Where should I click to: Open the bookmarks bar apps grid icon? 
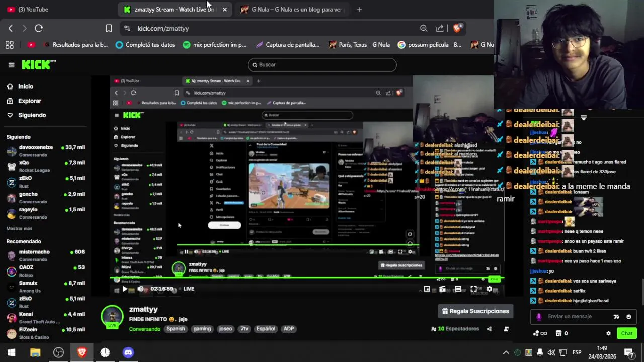9,45
